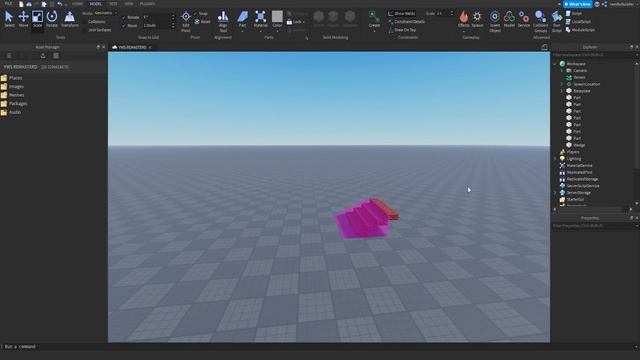The width and height of the screenshot is (640, 360).
Task: Switch to the HOME ribbon tab
Action: 77,4
